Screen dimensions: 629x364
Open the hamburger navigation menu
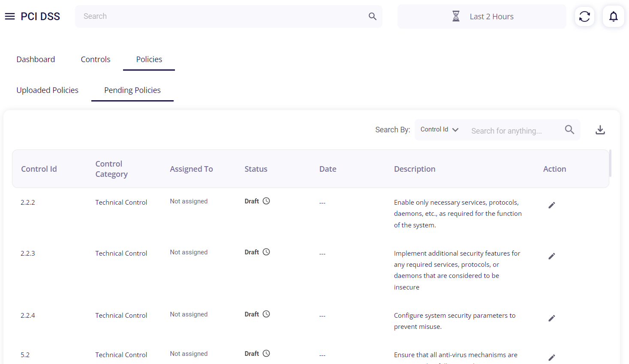9,16
